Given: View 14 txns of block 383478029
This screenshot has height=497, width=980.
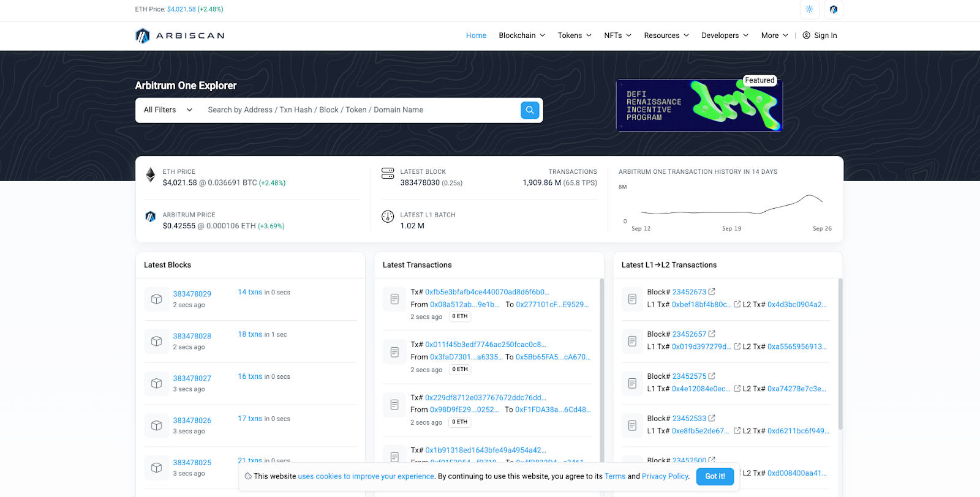Looking at the screenshot, I should click(x=250, y=292).
